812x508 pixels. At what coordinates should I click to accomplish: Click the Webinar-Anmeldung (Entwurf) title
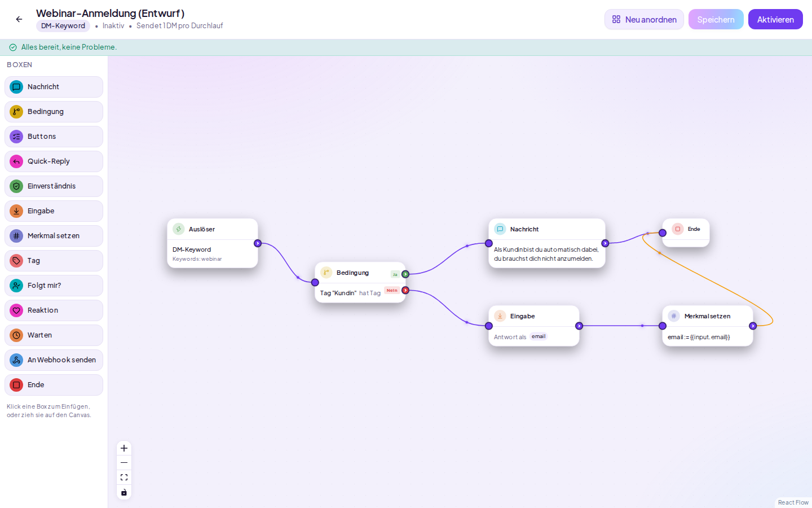pos(111,13)
